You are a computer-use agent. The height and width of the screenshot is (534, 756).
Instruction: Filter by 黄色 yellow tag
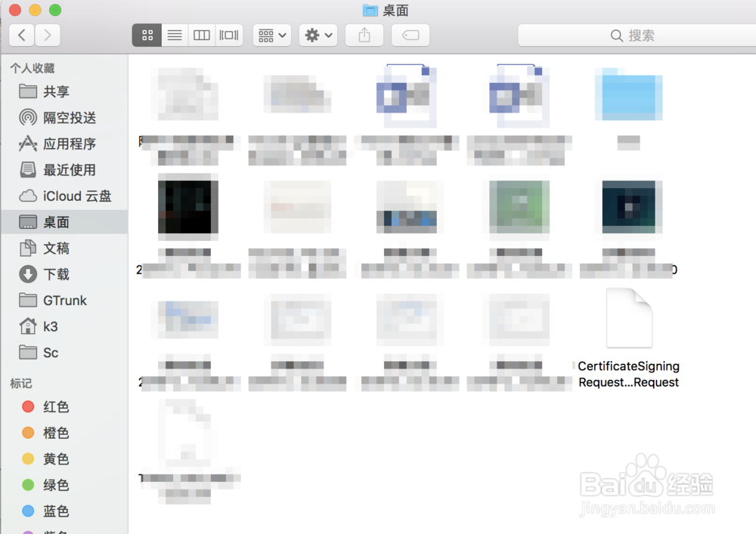point(64,459)
